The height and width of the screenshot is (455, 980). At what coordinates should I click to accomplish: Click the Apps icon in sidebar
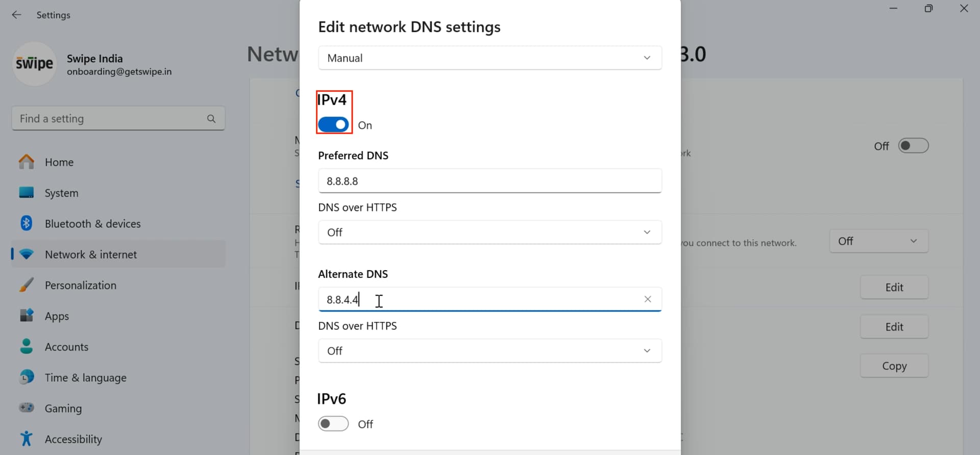click(x=27, y=316)
